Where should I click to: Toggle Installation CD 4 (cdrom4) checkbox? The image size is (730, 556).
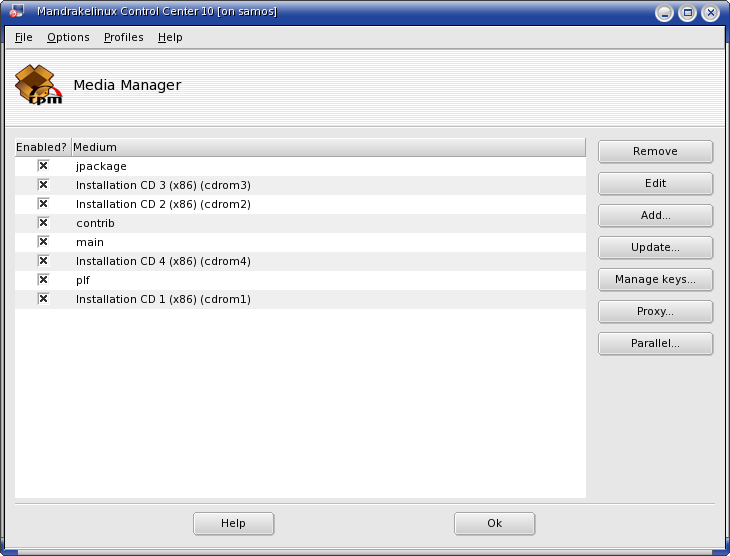point(43,261)
